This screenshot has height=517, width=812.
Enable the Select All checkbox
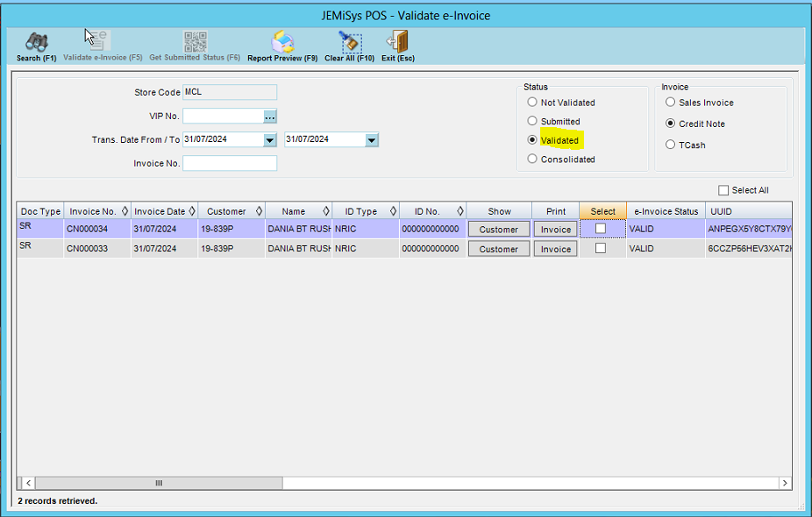723,189
